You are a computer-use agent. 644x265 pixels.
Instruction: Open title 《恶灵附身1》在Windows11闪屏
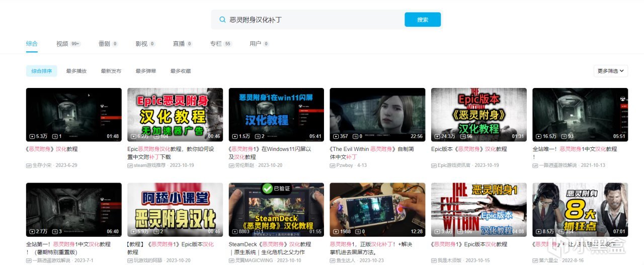click(270, 153)
